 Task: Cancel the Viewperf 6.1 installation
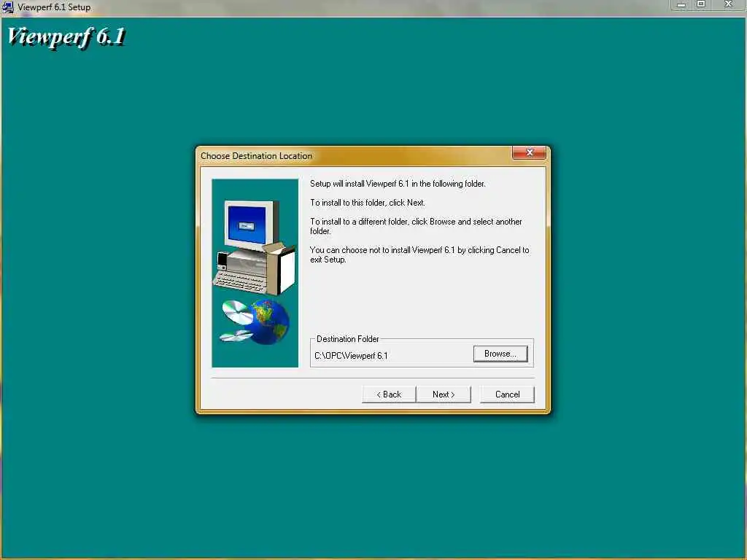click(x=507, y=394)
